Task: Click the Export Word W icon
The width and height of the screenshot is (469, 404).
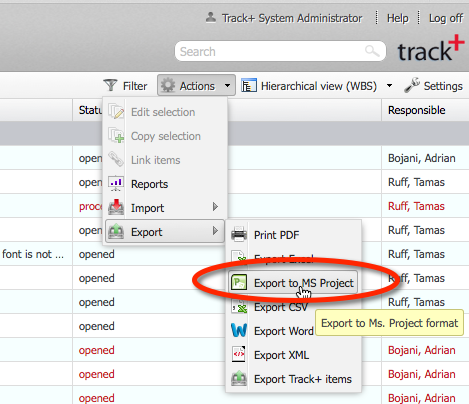Action: click(x=239, y=330)
